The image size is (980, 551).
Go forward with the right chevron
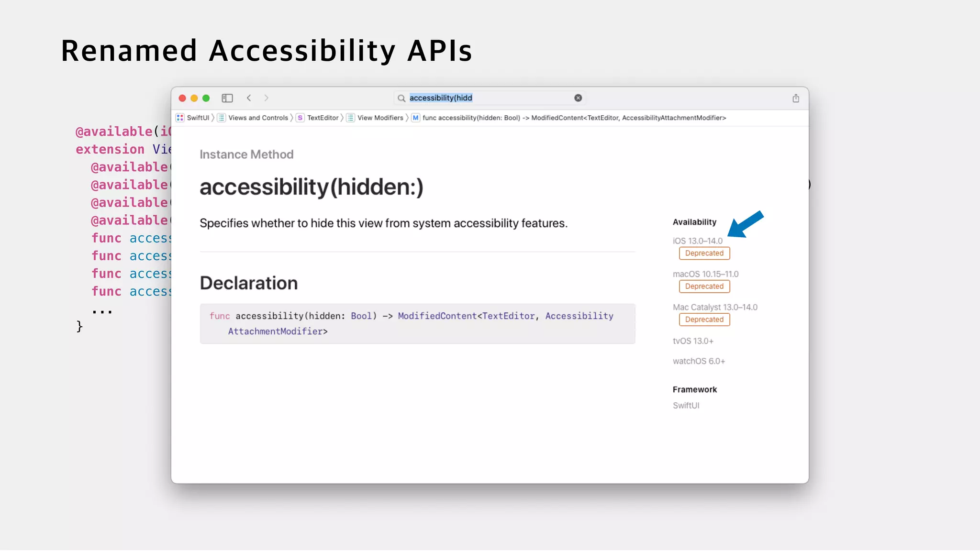coord(266,98)
